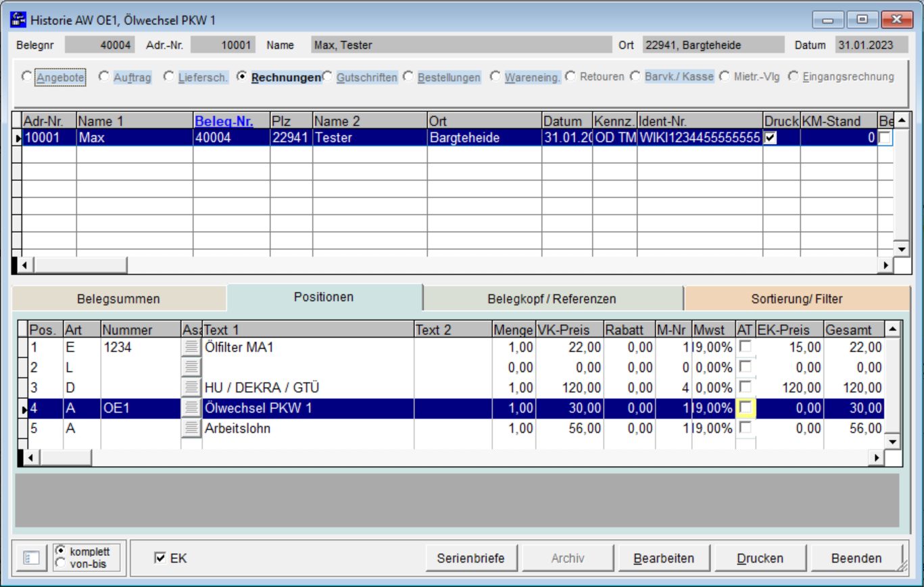Show the Sortierung/ Filter tab

click(x=797, y=299)
